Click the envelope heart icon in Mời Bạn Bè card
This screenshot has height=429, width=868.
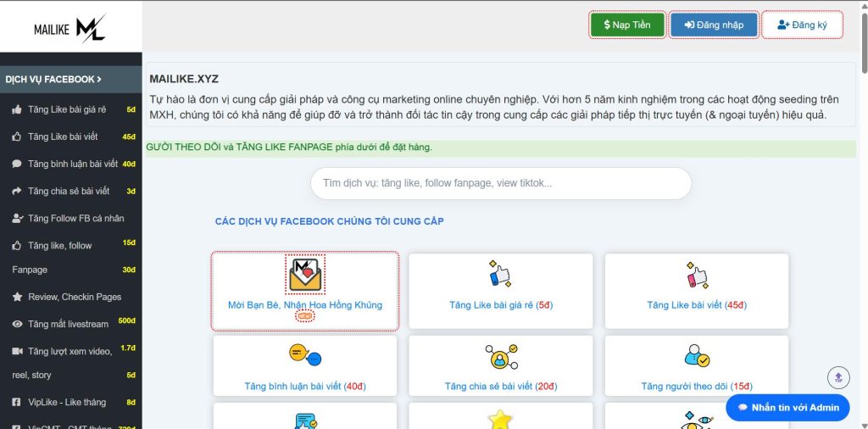[305, 275]
